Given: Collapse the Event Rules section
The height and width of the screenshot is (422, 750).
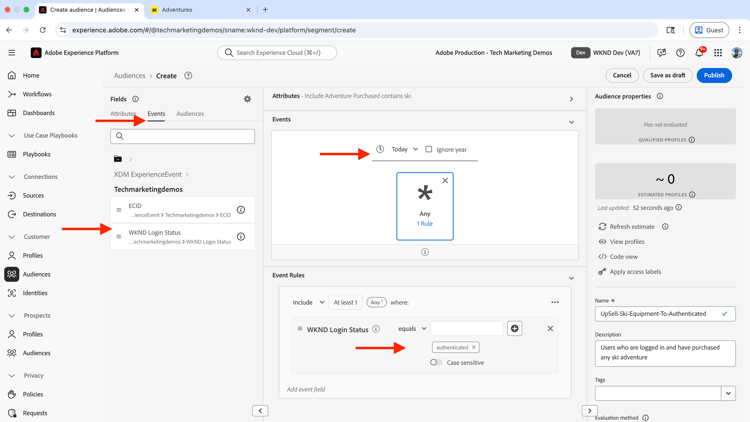Looking at the screenshot, I should 571,278.
